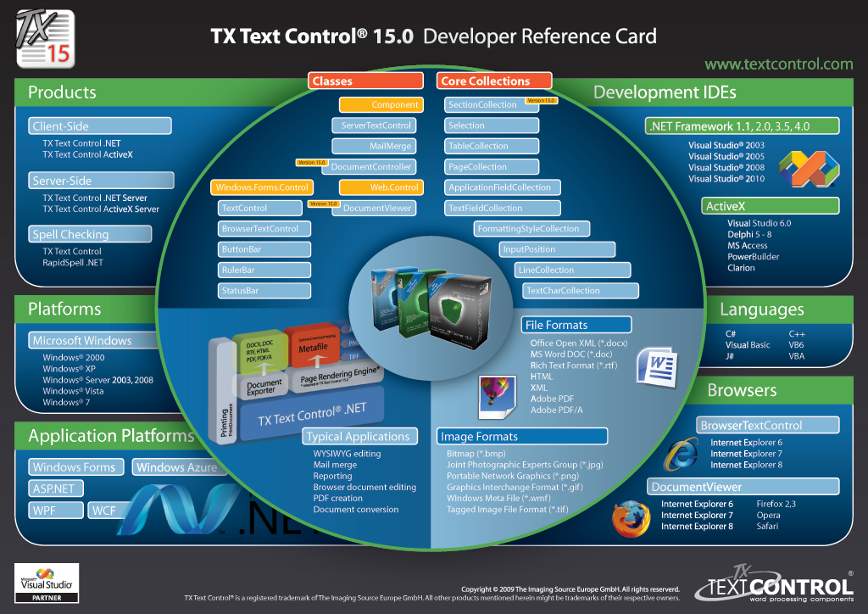
Task: Select the Core Collections header tab
Action: point(494,81)
